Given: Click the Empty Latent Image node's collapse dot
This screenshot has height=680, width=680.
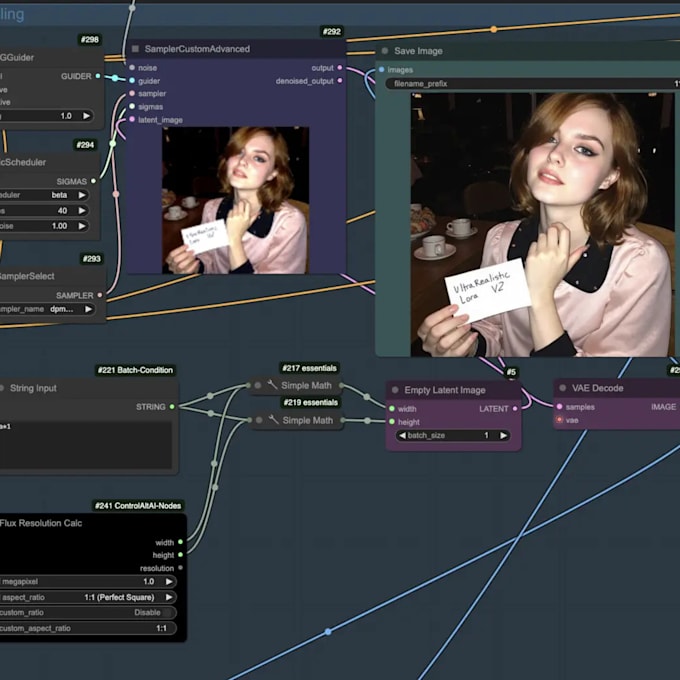Looking at the screenshot, I should coord(394,389).
